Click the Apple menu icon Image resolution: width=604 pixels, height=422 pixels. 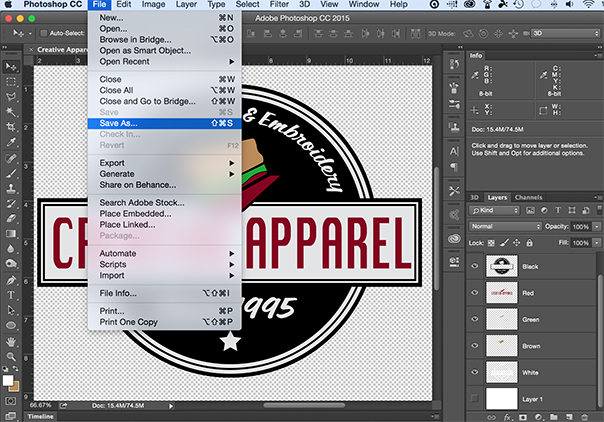(8, 5)
